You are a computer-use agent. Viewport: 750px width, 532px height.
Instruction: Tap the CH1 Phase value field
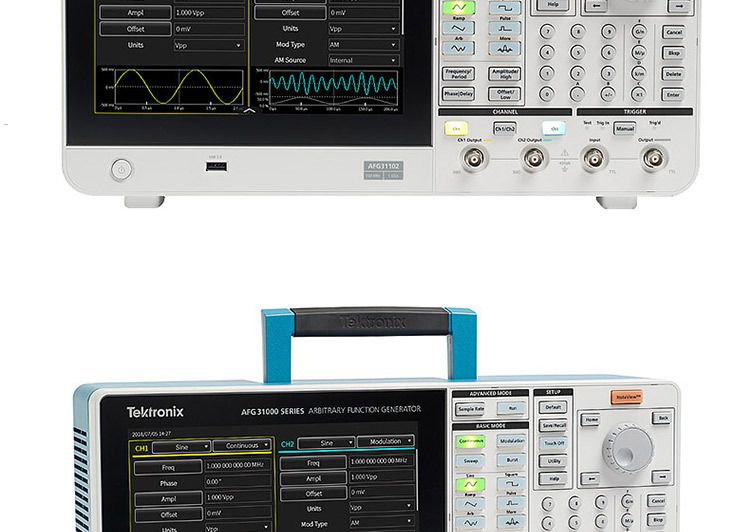pyautogui.click(x=238, y=482)
